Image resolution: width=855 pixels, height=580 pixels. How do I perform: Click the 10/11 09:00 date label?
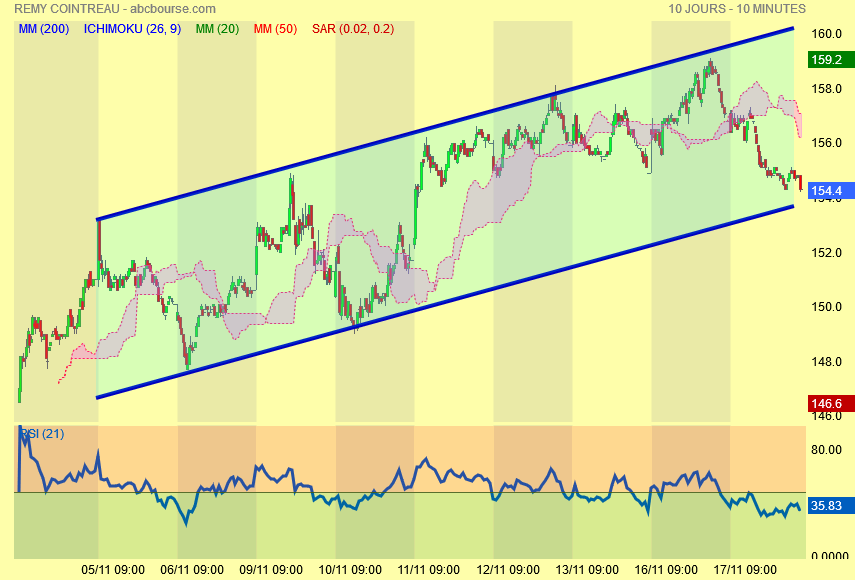pyautogui.click(x=350, y=570)
